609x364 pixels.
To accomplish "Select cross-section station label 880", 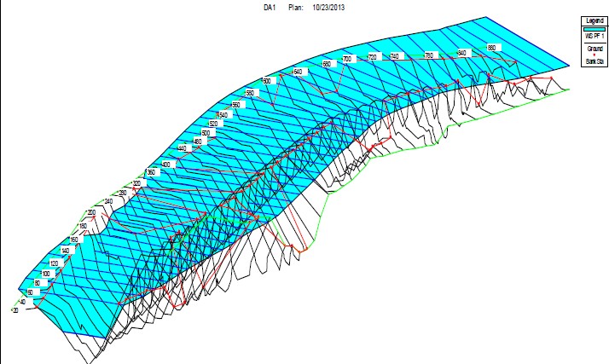I will [491, 48].
